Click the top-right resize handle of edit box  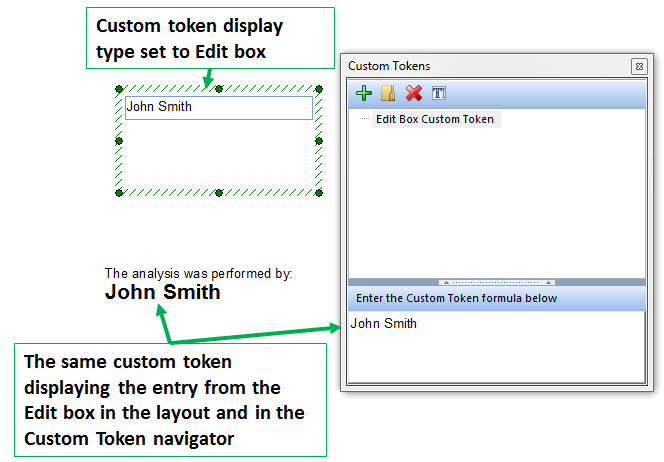tap(319, 89)
